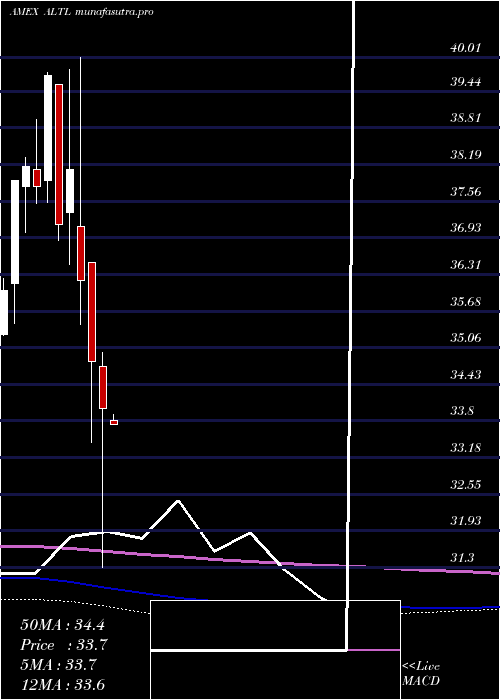The width and height of the screenshot is (500, 700).
Task: Click the Price : 33.7 readout
Action: coord(64,645)
